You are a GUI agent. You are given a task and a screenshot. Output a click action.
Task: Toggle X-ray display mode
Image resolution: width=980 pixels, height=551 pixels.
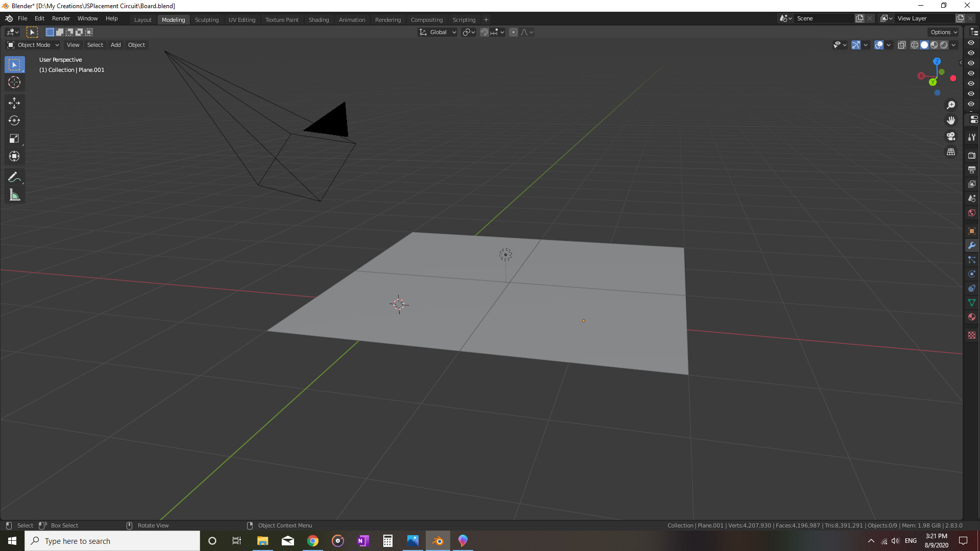tap(902, 45)
